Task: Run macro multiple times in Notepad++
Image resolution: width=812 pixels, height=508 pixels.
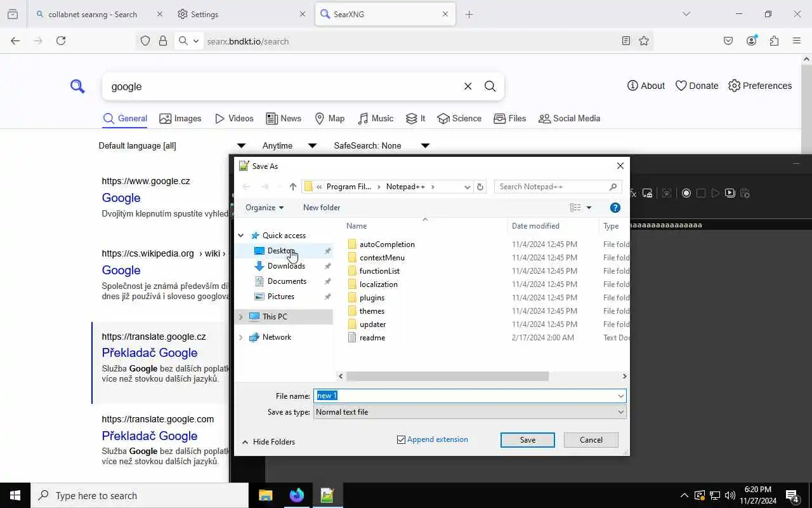Action: pos(730,193)
